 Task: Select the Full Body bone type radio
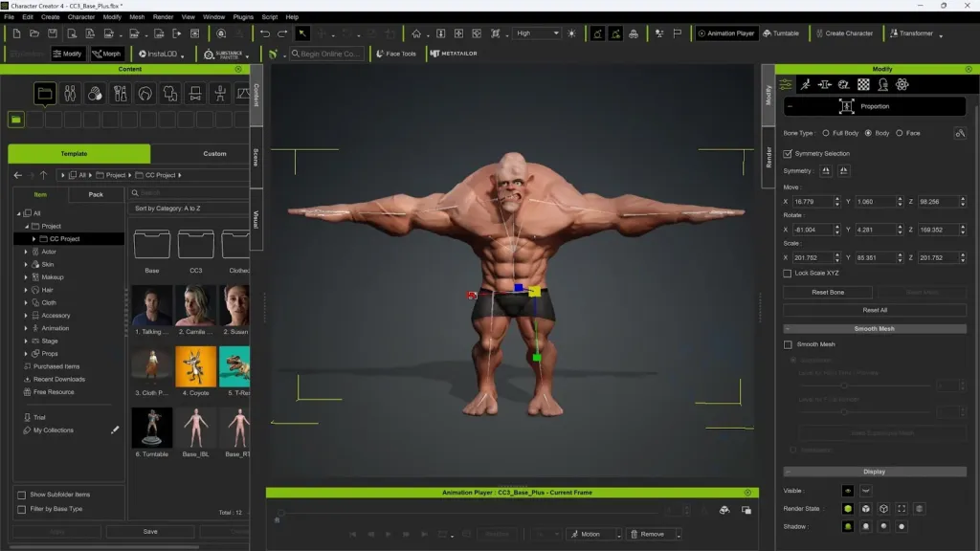coord(826,133)
